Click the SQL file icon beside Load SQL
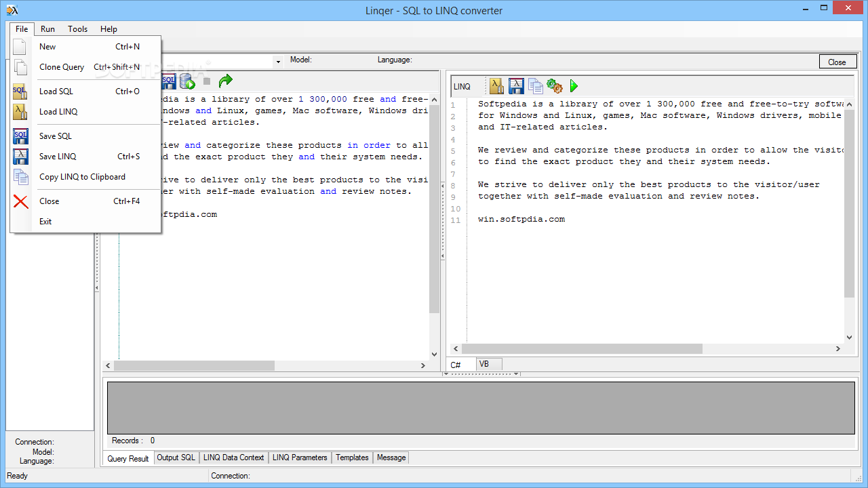This screenshot has height=488, width=868. point(20,91)
